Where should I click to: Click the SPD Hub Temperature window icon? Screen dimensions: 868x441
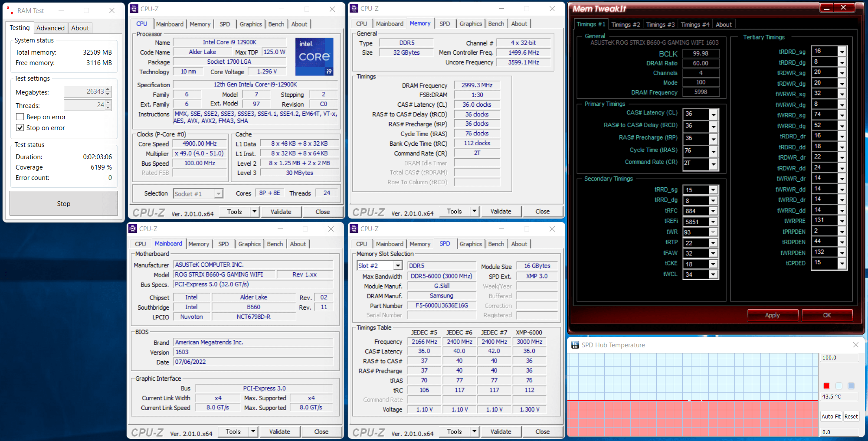(575, 345)
